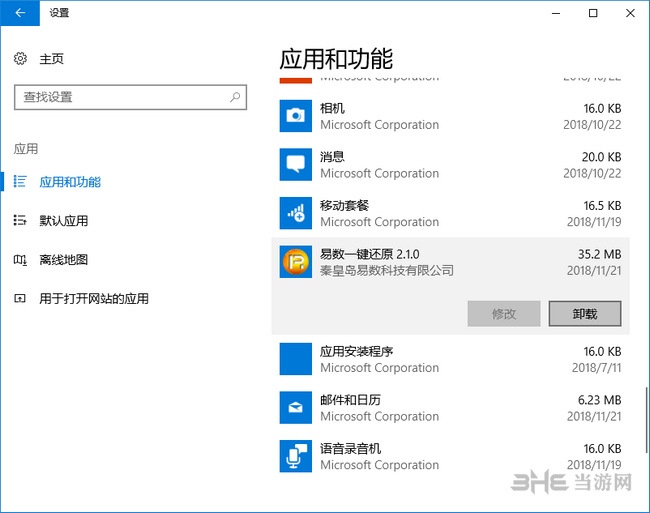Click the home gear icon
Screen dimensions: 650x513
(20, 58)
